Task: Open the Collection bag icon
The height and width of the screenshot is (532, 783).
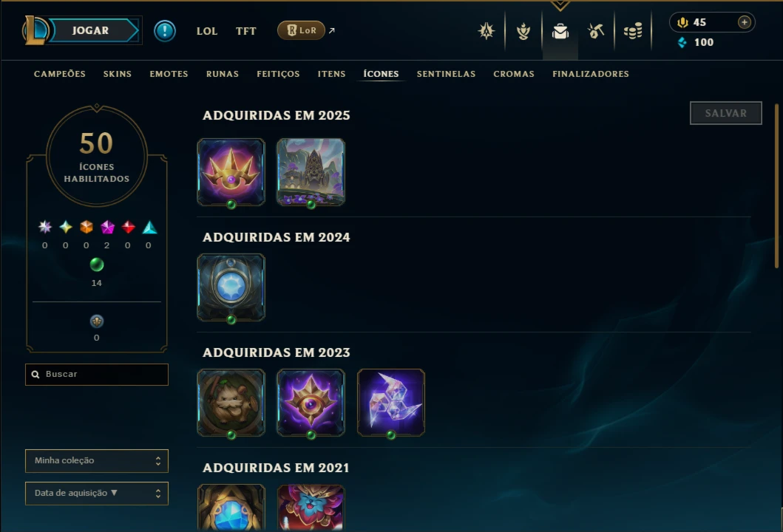Action: tap(560, 32)
